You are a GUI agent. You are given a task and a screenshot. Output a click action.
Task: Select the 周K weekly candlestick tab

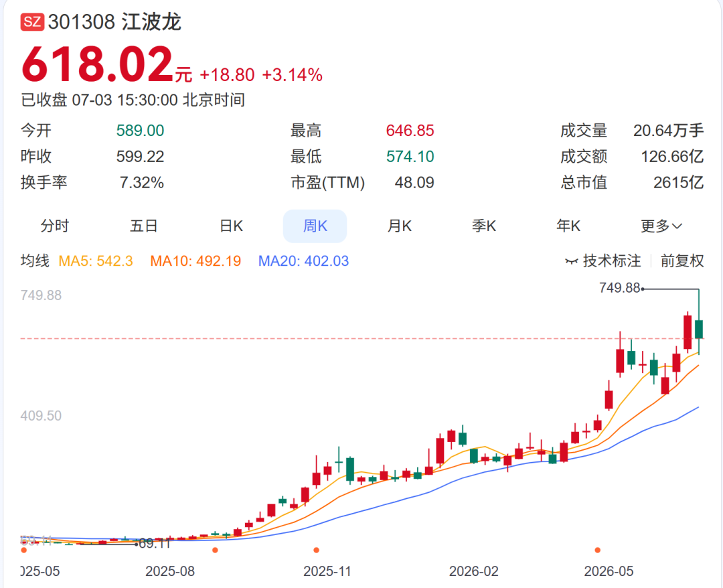(315, 226)
